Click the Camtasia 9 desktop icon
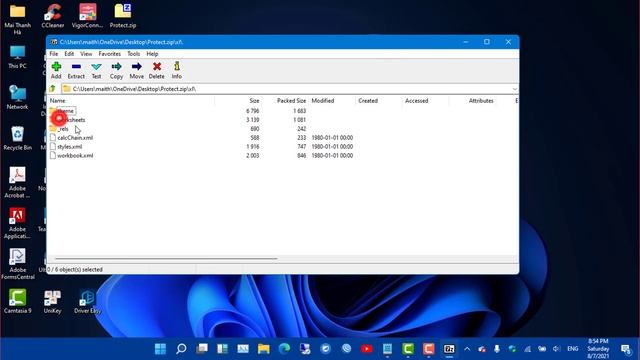 [17, 302]
